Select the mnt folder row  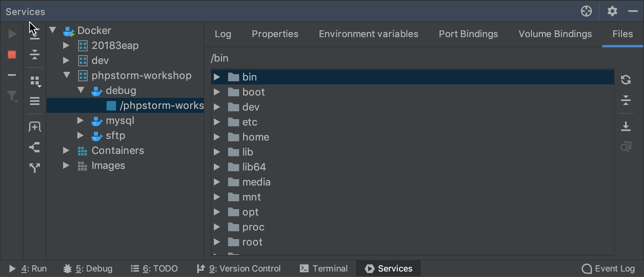pos(413,197)
